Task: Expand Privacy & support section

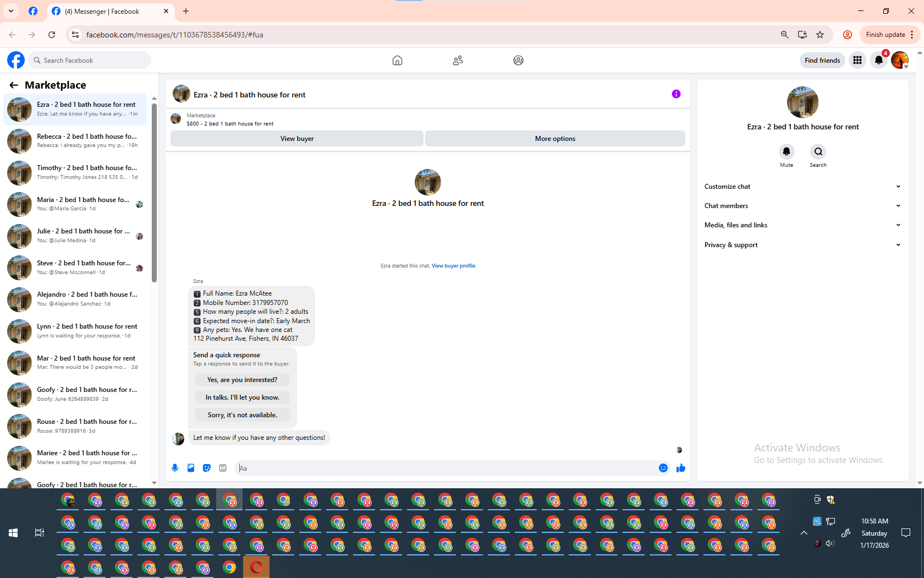Action: point(802,245)
